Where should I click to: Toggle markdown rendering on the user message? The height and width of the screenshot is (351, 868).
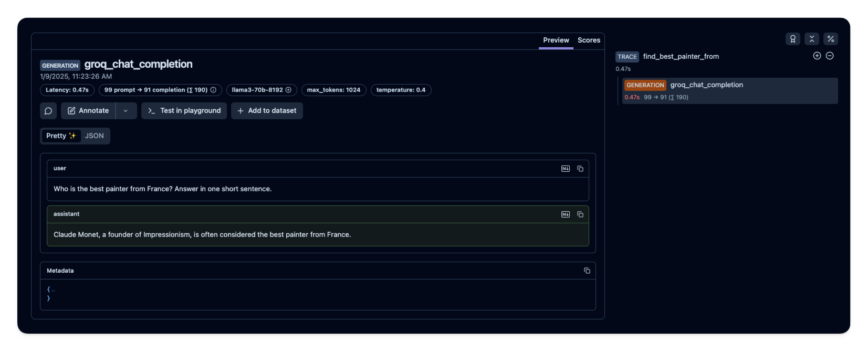(566, 169)
